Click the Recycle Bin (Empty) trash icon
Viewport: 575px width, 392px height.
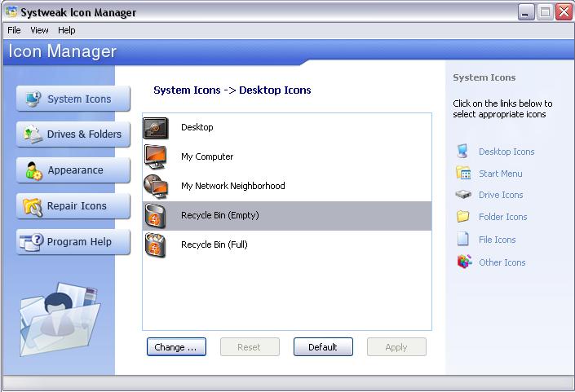tap(156, 216)
